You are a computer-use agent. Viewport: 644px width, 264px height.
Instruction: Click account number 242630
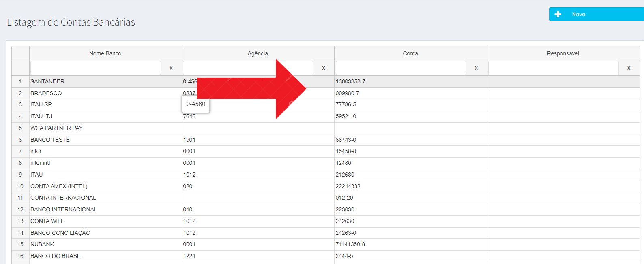pos(345,221)
